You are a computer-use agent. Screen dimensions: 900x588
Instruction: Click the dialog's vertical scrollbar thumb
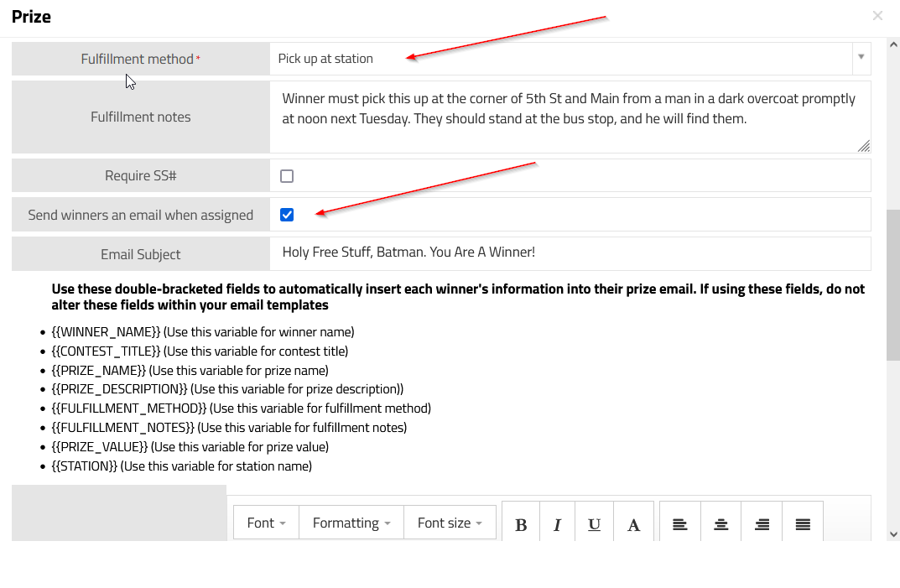tap(893, 285)
